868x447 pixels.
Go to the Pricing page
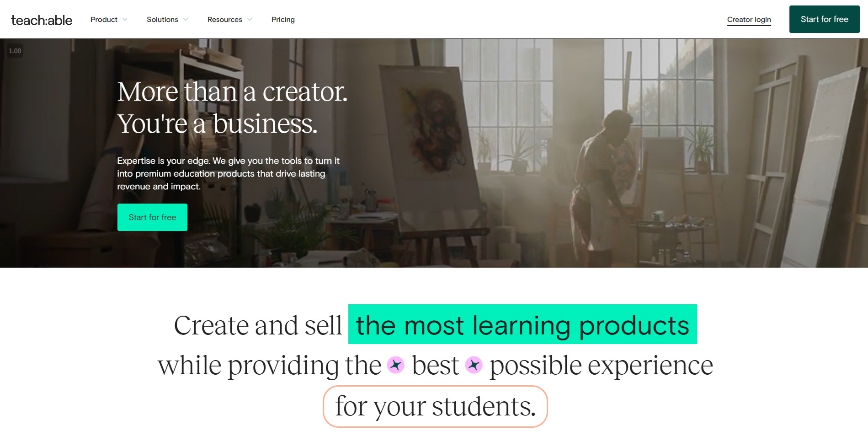coord(283,20)
